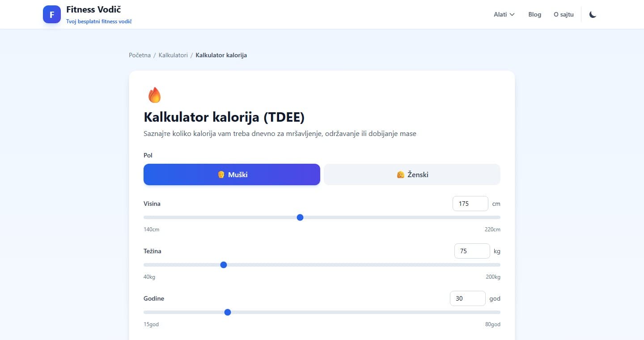Screen dimensions: 644x340
Task: Focus the Visina input showing 175
Action: click(470, 204)
